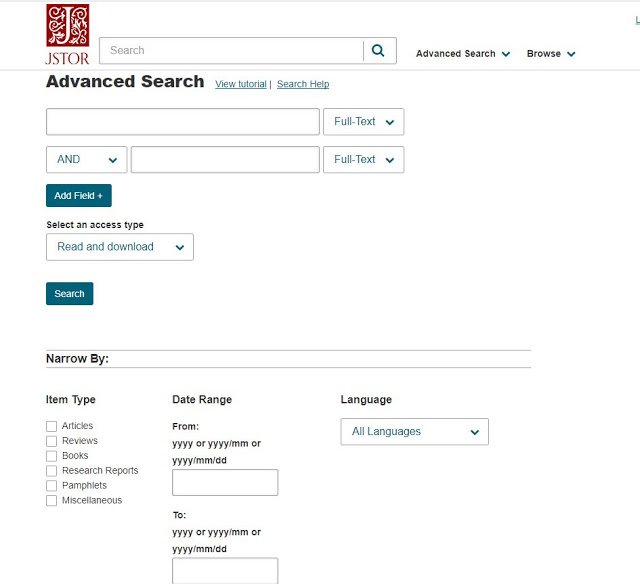Open the Advanced Search menu
Image resolution: width=640 pixels, height=584 pixels.
[x=463, y=54]
